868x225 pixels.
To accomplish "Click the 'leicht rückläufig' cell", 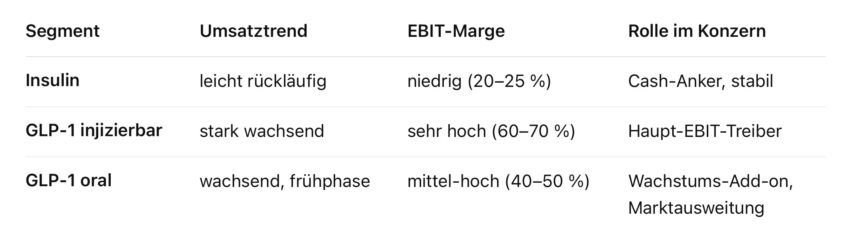I will 263,81.
